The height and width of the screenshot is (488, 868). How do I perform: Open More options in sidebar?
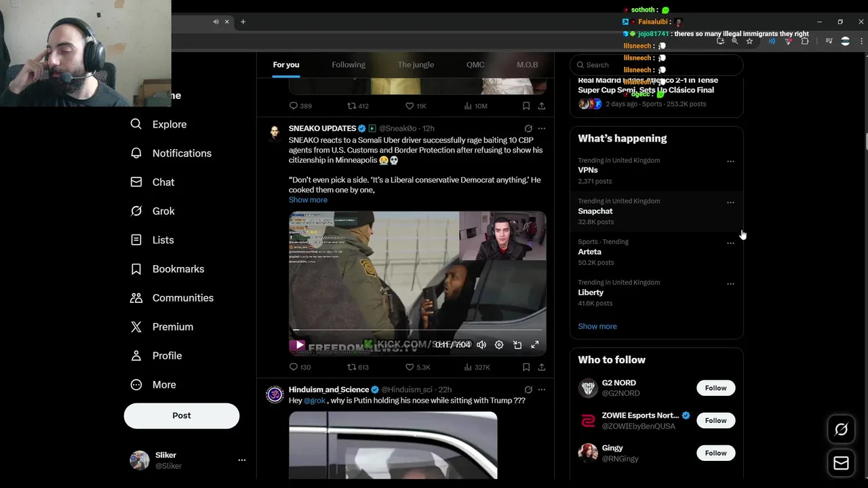153,384
